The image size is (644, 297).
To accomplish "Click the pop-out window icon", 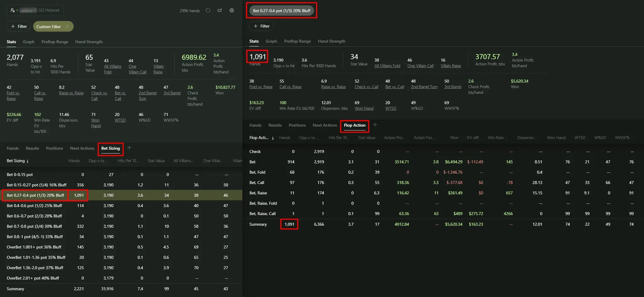I will tap(220, 10).
